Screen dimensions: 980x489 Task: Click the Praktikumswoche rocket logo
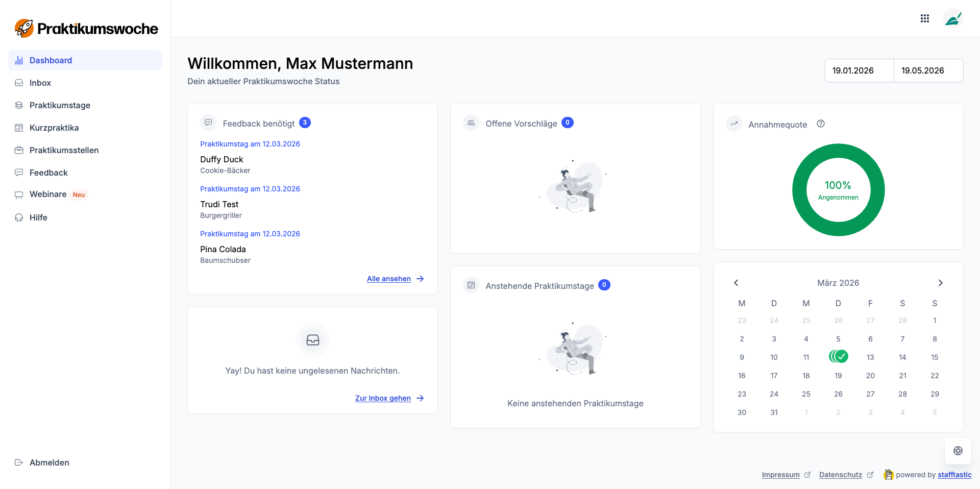pos(24,29)
